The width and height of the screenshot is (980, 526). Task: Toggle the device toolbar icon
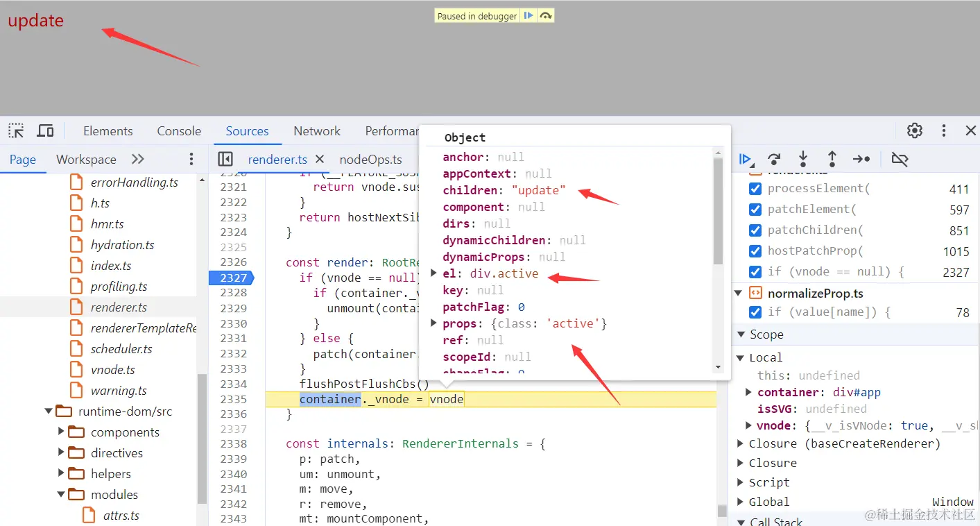tap(45, 130)
